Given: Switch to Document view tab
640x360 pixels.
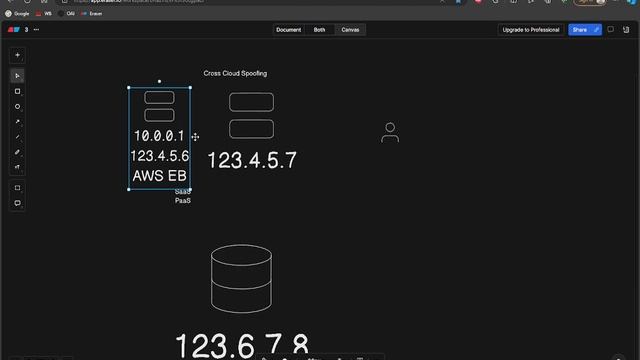Looking at the screenshot, I should 289,30.
